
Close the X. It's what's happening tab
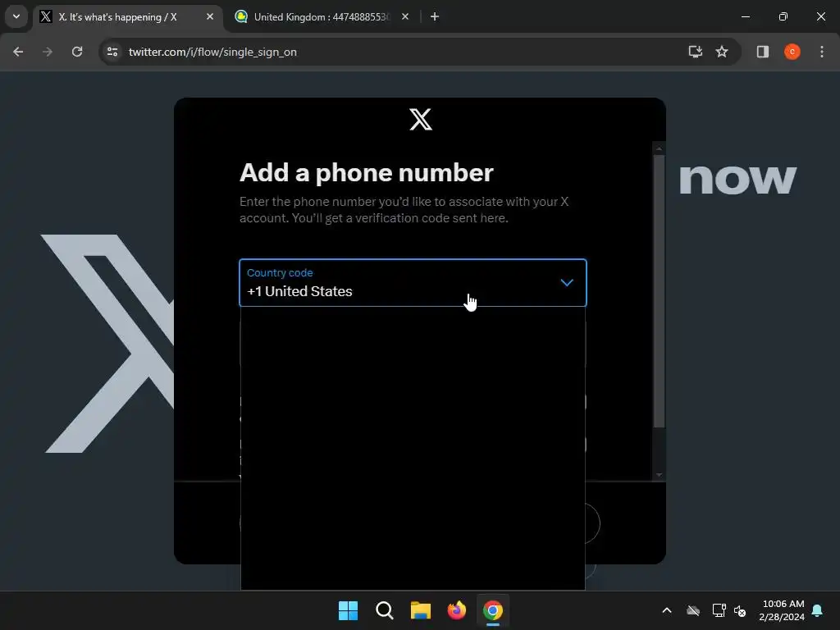pyautogui.click(x=210, y=17)
